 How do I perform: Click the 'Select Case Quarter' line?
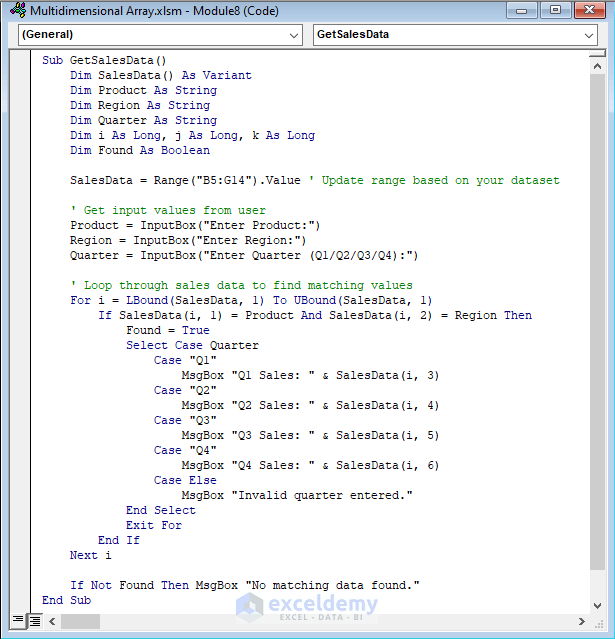click(x=192, y=346)
